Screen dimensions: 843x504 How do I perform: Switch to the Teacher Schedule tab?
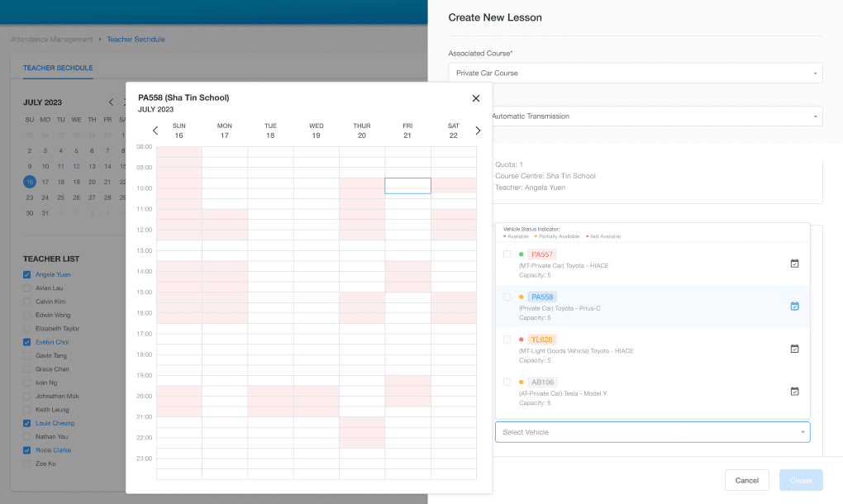[x=57, y=68]
